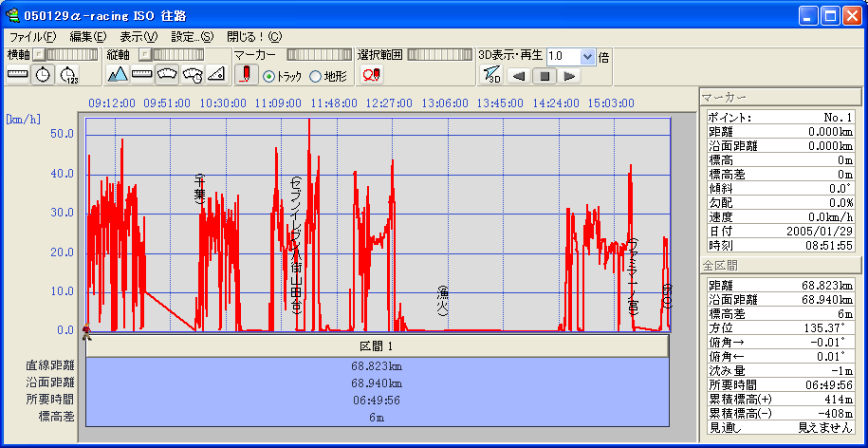Click the 3D display airplane icon
The width and height of the screenshot is (868, 448).
pyautogui.click(x=491, y=75)
